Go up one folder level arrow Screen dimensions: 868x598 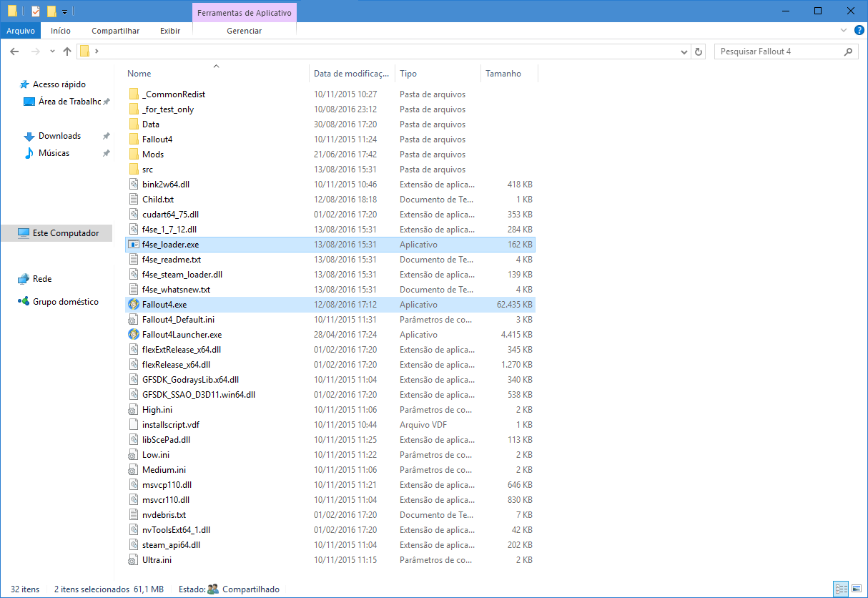pos(67,52)
